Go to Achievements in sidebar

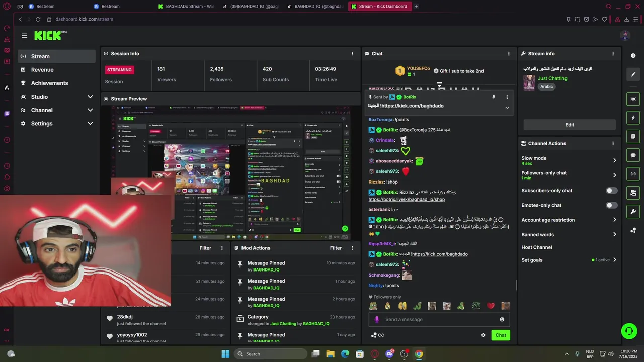coord(56,83)
